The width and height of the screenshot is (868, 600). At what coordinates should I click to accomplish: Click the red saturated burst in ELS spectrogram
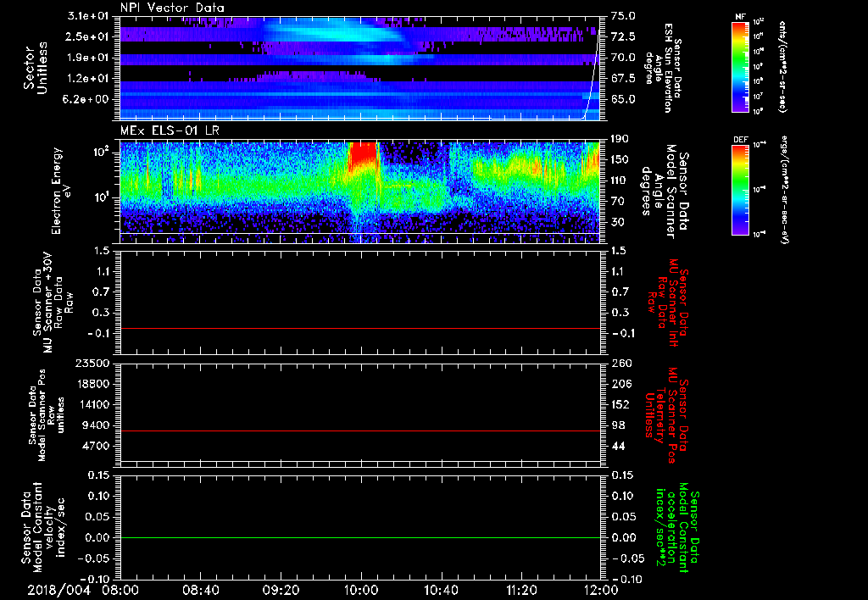(363, 154)
